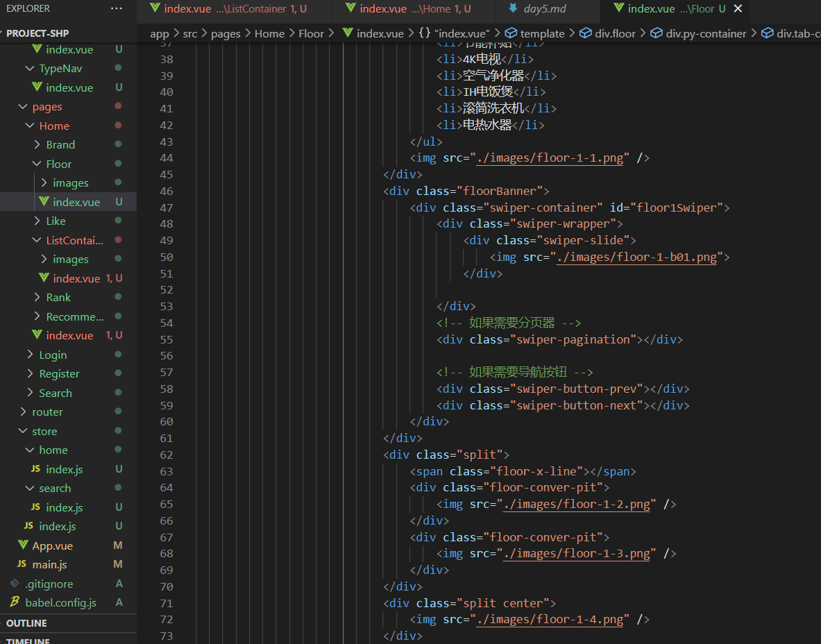Expand the router folder in Explorer
This screenshot has width=821, height=644.
(22, 412)
